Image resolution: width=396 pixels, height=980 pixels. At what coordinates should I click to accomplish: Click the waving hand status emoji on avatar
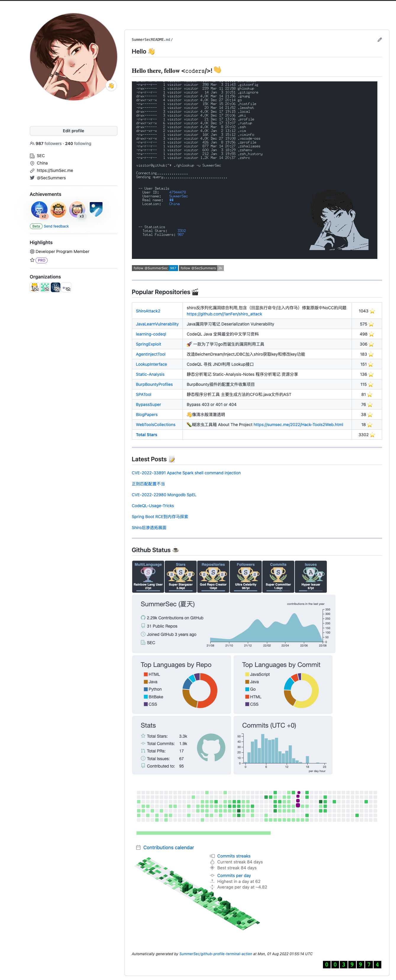point(111,86)
